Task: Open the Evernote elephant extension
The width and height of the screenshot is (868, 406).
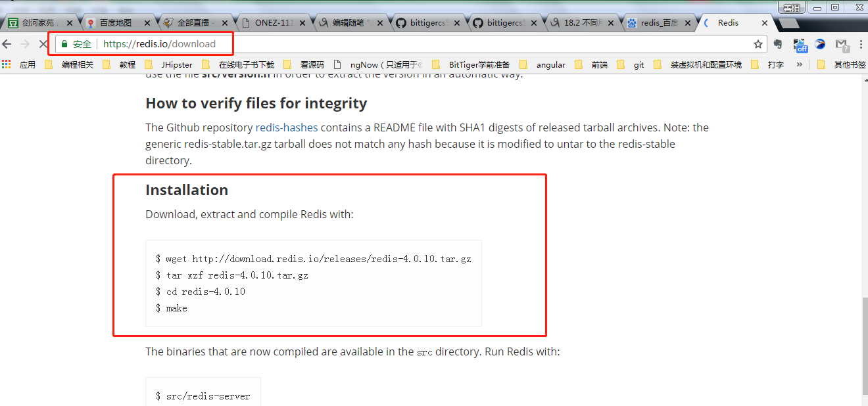Action: point(779,44)
